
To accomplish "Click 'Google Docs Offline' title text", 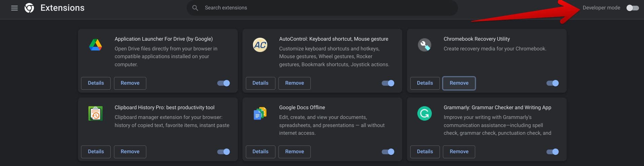I will [x=302, y=108].
